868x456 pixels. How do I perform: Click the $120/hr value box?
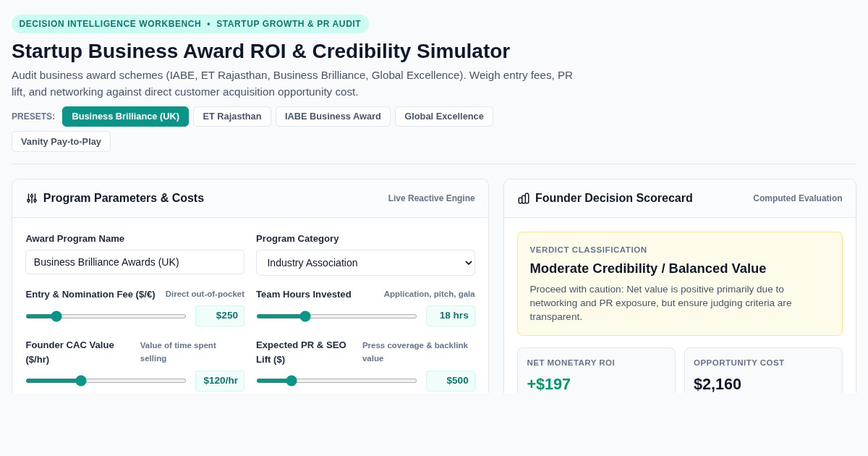(220, 381)
